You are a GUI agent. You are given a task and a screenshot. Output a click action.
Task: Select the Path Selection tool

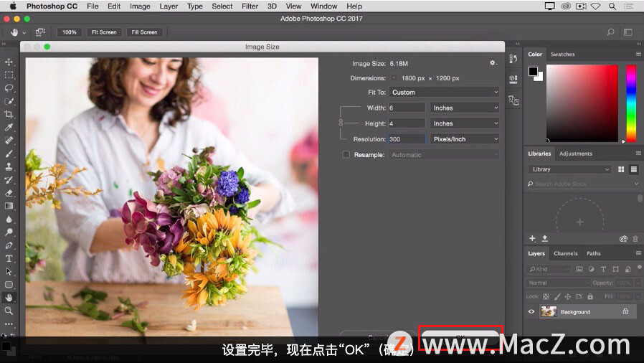(9, 271)
